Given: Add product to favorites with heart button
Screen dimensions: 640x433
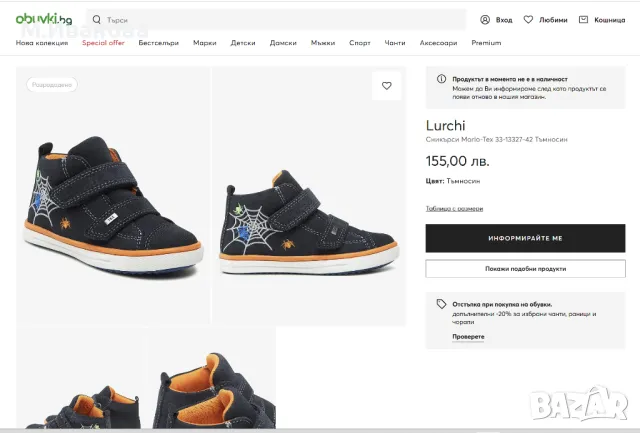Looking at the screenshot, I should (x=386, y=86).
